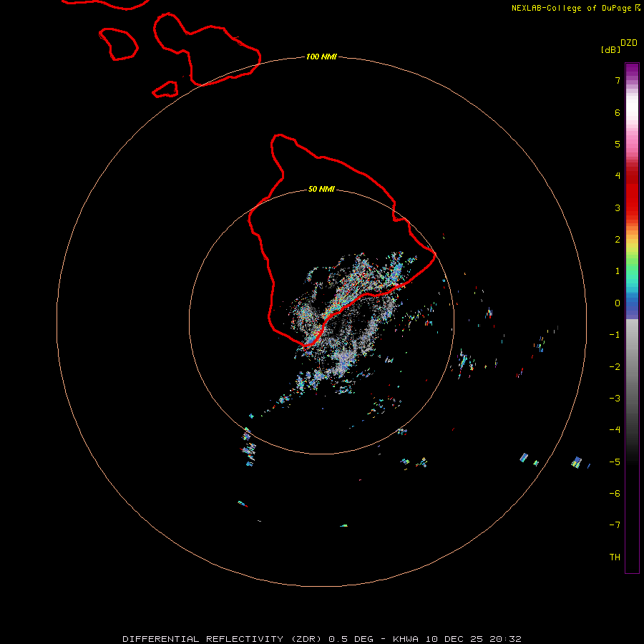Click the NEXLAB-College of DuPage label

tap(571, 8)
